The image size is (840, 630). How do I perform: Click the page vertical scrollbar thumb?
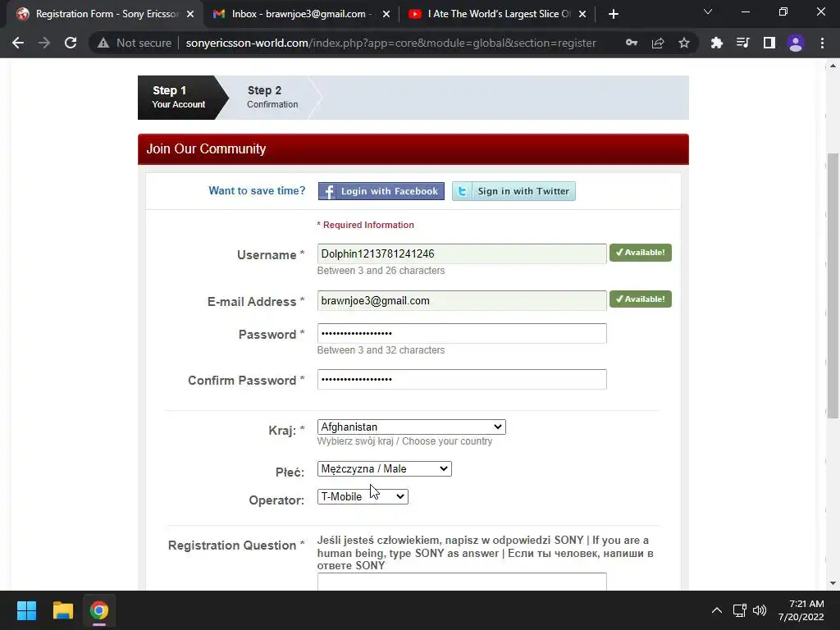point(833,285)
